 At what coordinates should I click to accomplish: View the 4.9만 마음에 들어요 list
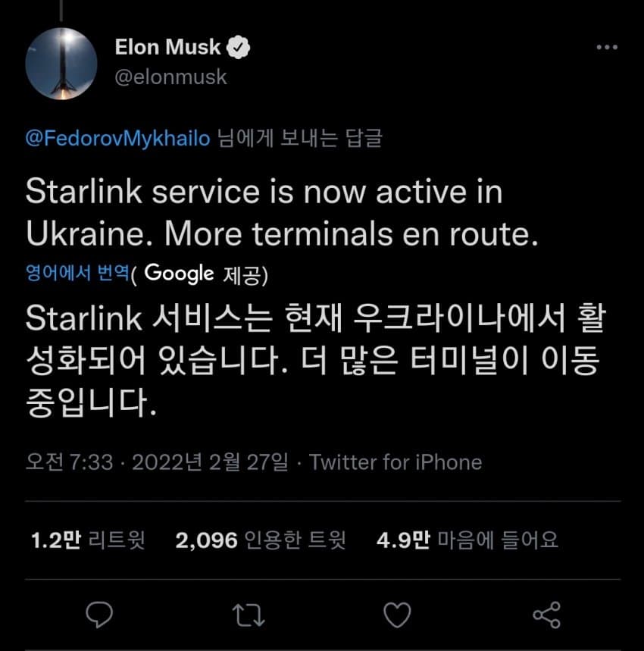467,540
